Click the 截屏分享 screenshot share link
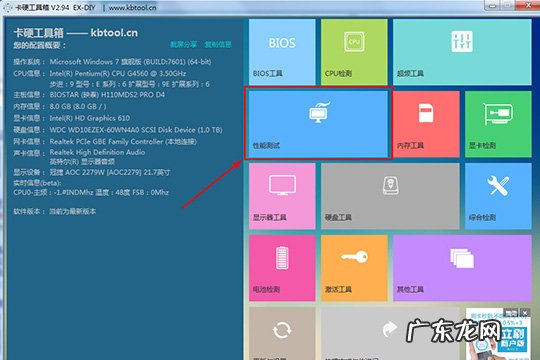 pyautogui.click(x=183, y=44)
